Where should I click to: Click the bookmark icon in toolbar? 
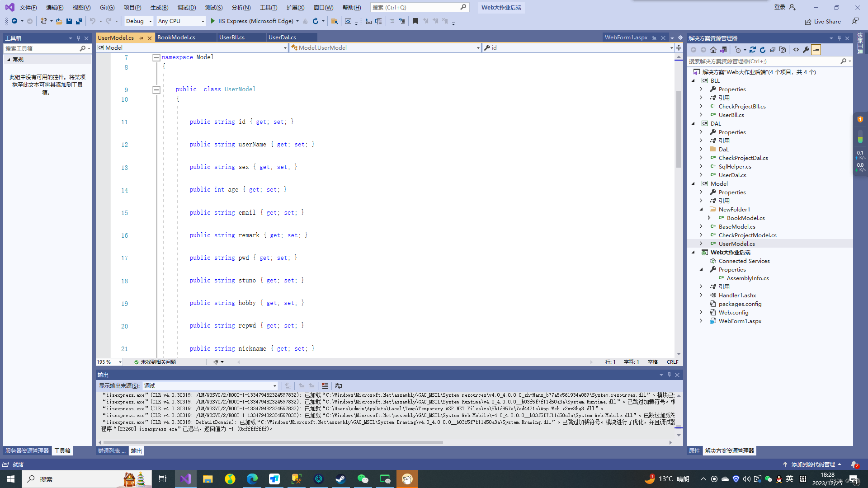coord(415,21)
